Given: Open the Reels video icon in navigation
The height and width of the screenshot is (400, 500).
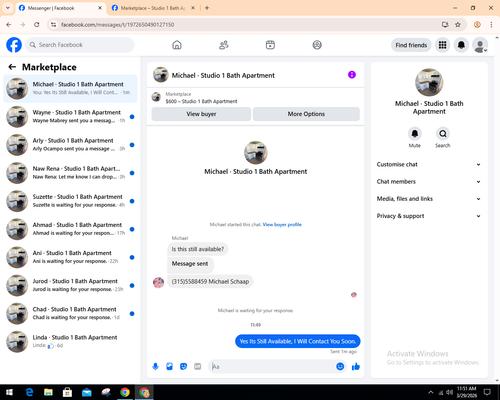Looking at the screenshot, I should [x=270, y=45].
